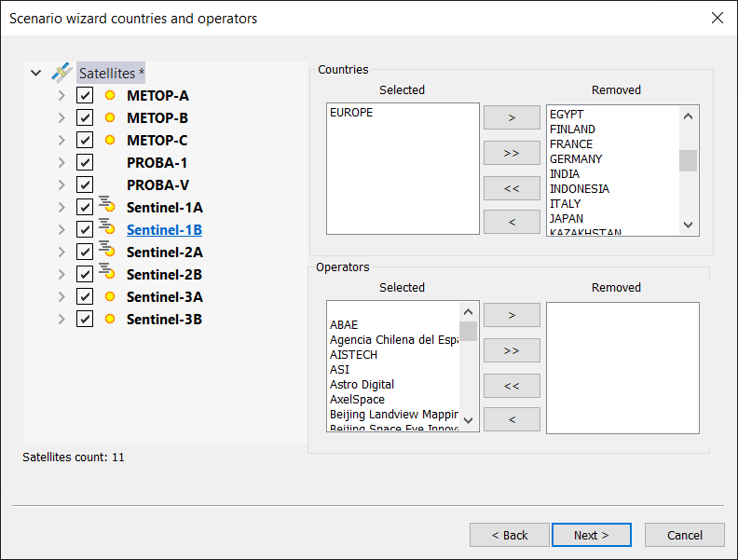Click the Sentinel-1A radar instrument icon
Viewport: 738px width, 560px height.
coord(107,207)
